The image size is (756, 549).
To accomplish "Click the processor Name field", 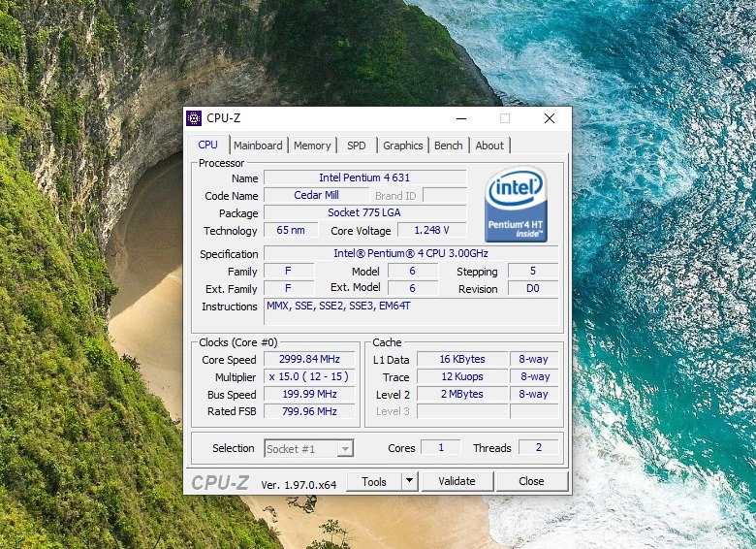I will (364, 178).
